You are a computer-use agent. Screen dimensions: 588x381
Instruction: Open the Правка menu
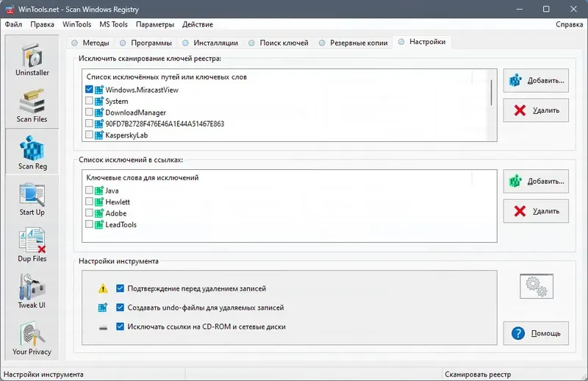coord(42,24)
